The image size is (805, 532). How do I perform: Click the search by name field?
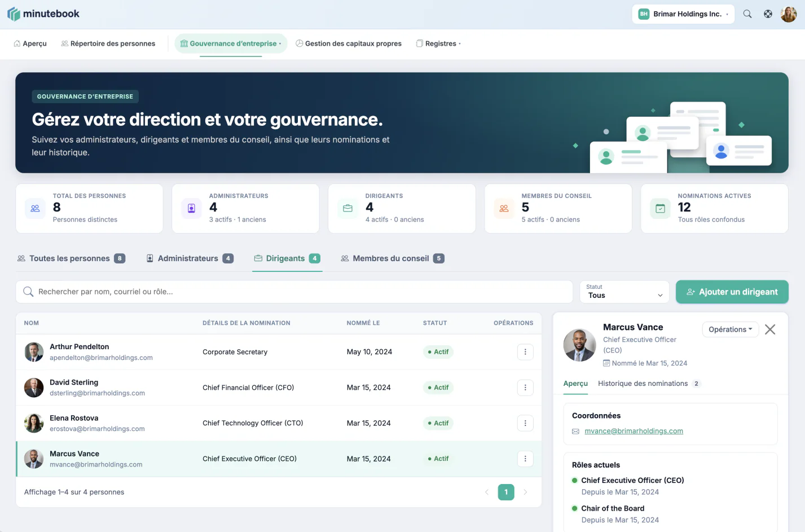[x=294, y=292]
